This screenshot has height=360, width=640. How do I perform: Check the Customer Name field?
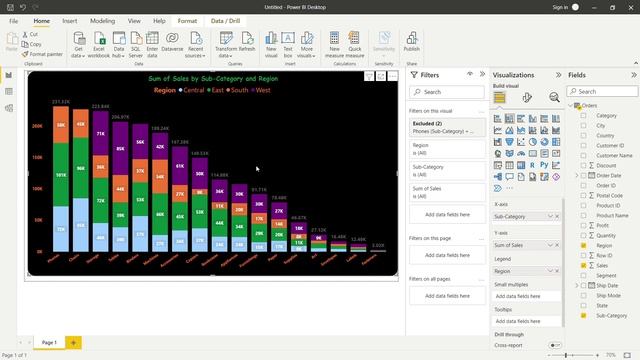[584, 156]
